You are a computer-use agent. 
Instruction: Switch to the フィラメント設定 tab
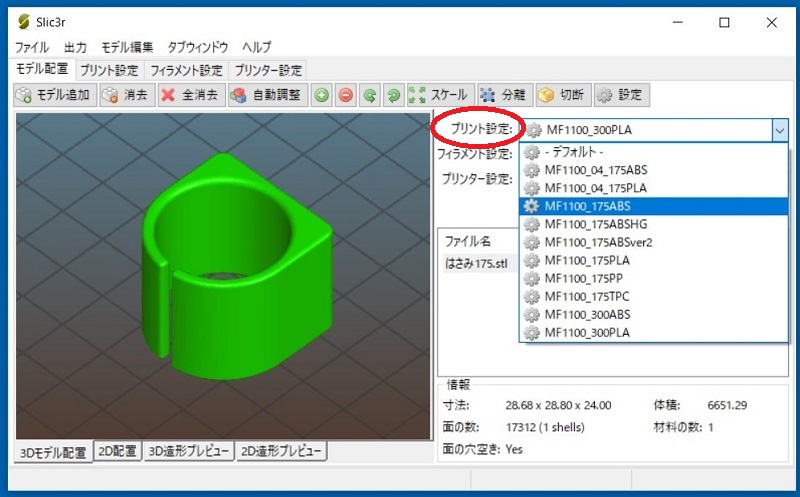click(186, 70)
